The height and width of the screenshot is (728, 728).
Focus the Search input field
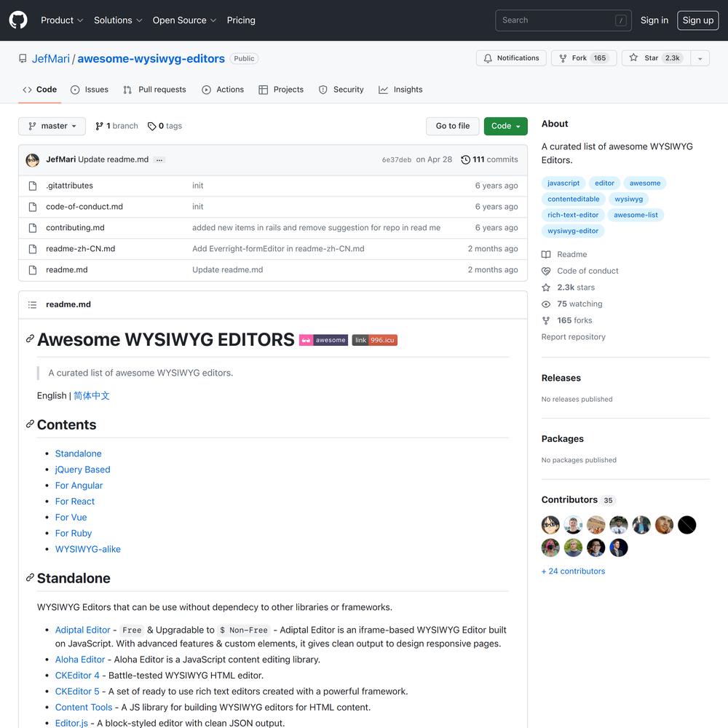pos(563,20)
